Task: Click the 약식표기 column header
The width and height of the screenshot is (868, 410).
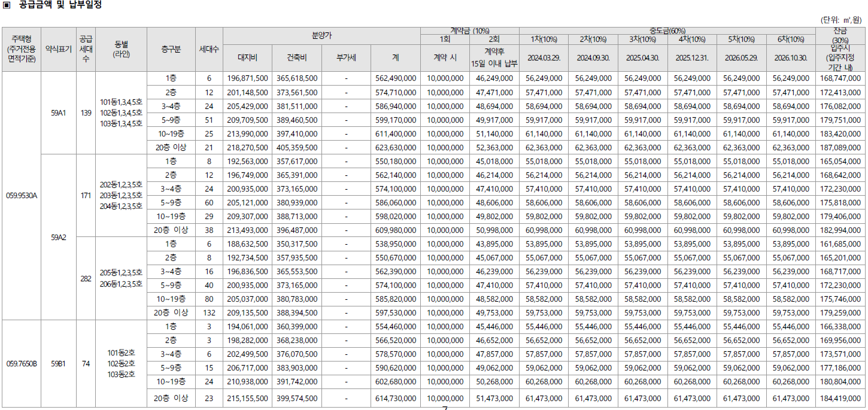Action: tap(59, 50)
